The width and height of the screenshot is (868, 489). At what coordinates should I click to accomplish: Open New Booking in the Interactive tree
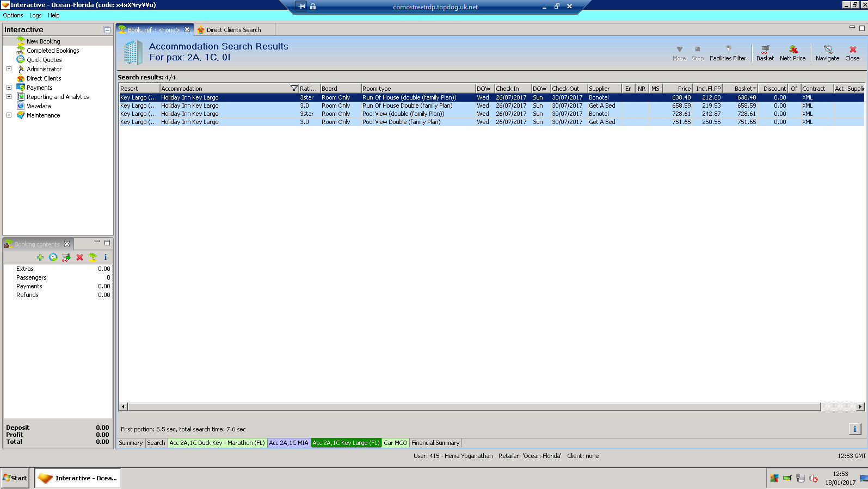point(43,41)
